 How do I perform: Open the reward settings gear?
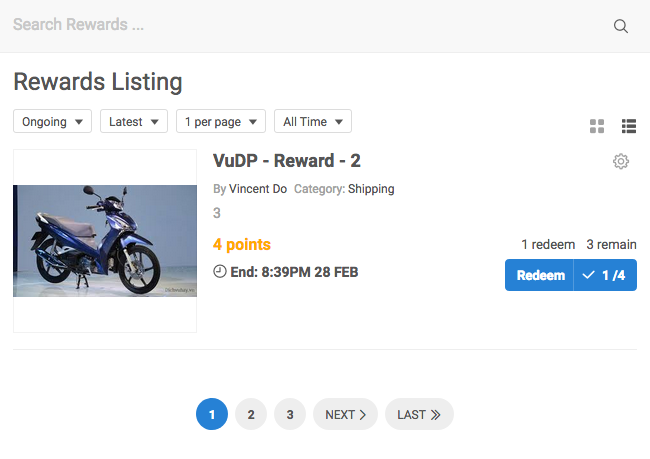pyautogui.click(x=621, y=161)
